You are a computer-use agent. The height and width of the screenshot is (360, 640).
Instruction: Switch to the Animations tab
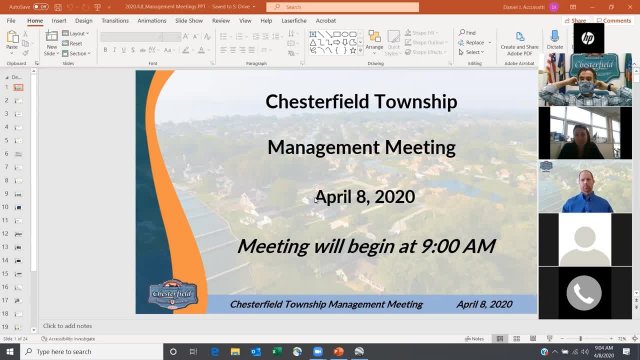[152, 20]
